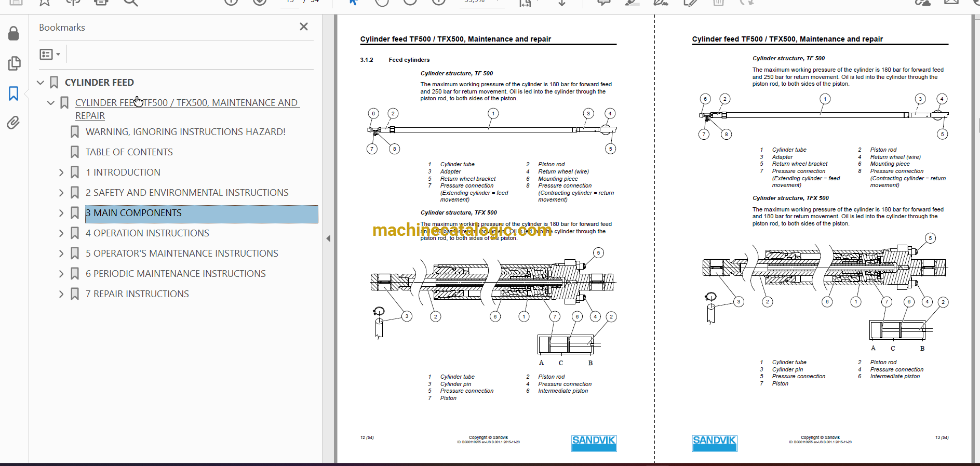Viewport: 980px width, 466px height.
Task: Click 'Cylinder structure, TFX 500' on left page
Action: pyautogui.click(x=459, y=212)
